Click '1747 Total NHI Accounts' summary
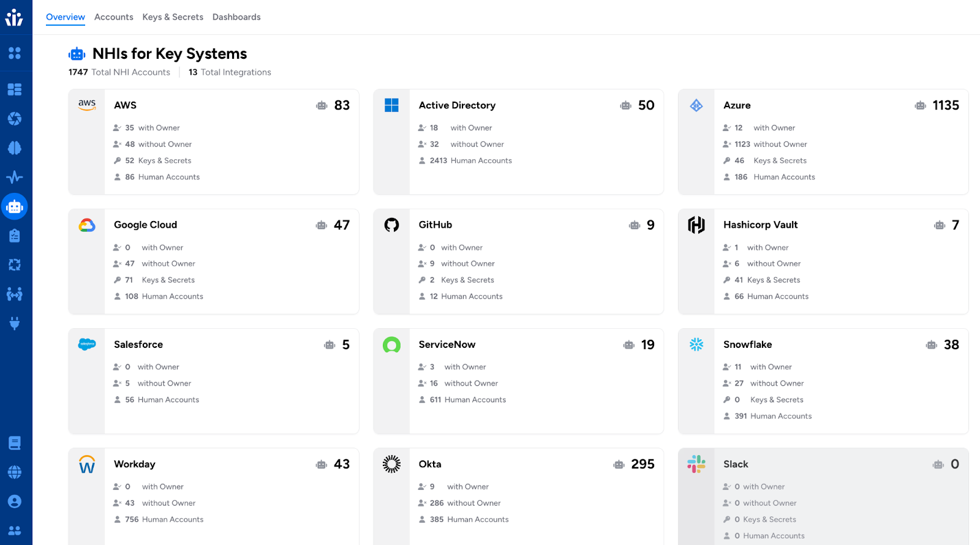The height and width of the screenshot is (545, 980). 119,72
